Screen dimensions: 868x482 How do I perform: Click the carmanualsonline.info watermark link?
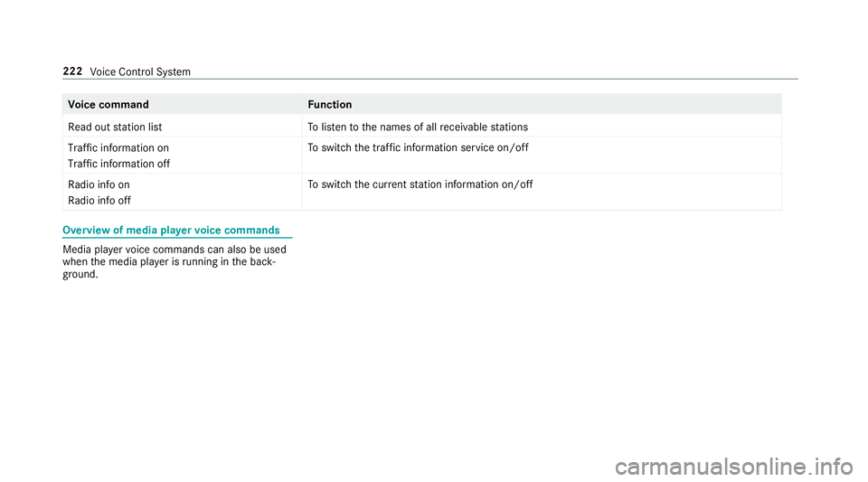click(733, 467)
